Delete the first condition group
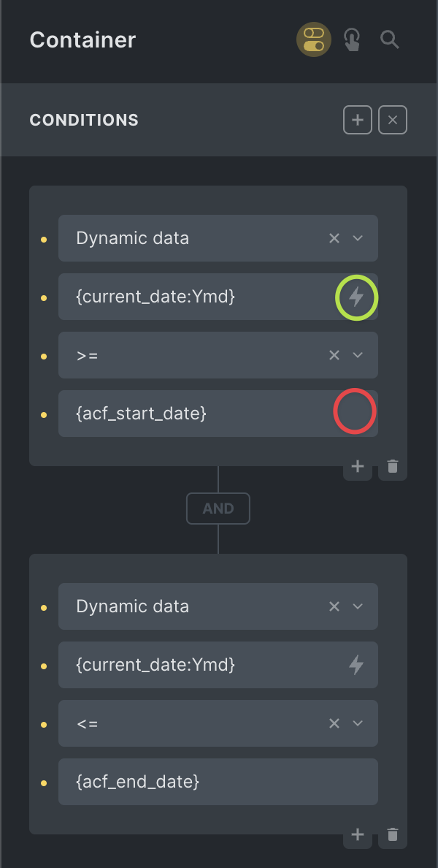 coord(393,467)
